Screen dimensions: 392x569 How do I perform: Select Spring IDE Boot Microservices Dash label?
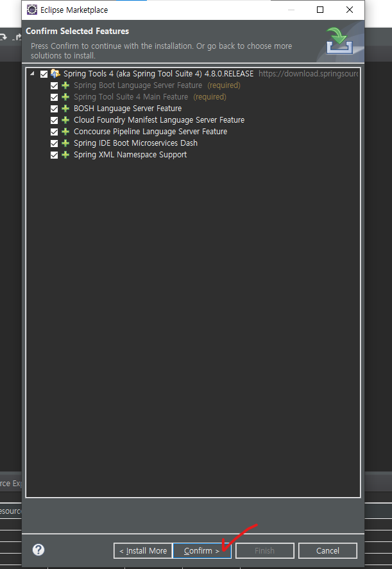(135, 143)
